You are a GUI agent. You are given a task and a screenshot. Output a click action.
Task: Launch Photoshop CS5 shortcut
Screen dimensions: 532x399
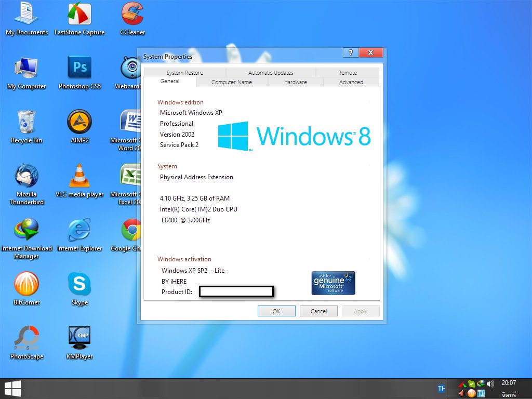79,73
